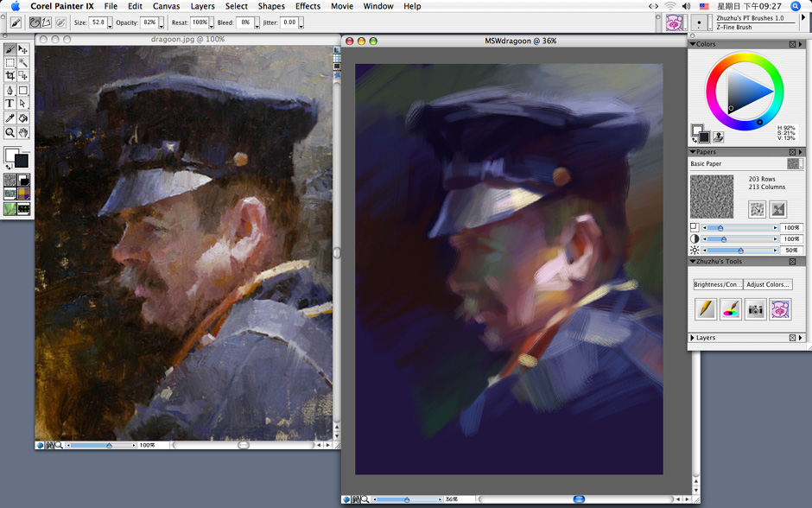Open the weave selector in the toolbox
This screenshot has width=812, height=508.
click(x=24, y=194)
